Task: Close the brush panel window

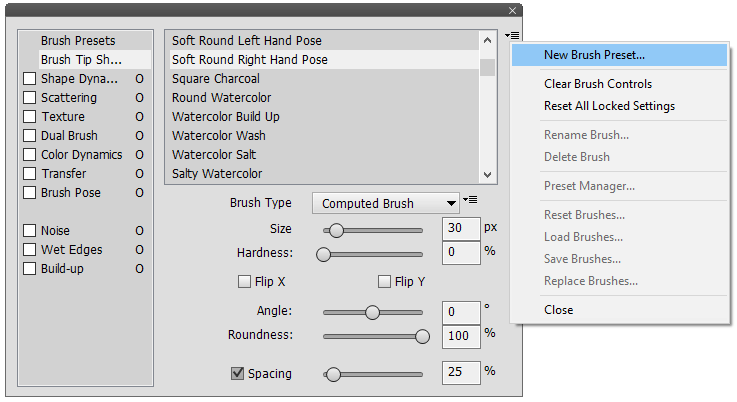Action: 514,11
